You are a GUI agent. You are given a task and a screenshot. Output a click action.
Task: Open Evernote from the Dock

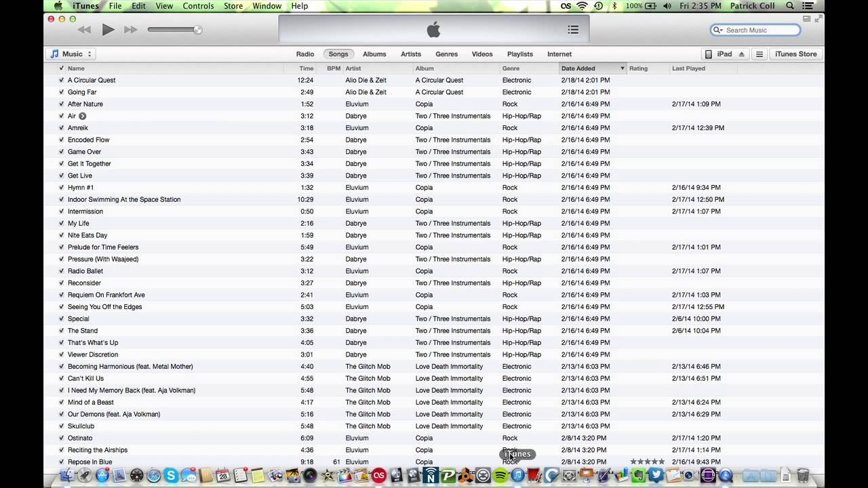point(639,476)
